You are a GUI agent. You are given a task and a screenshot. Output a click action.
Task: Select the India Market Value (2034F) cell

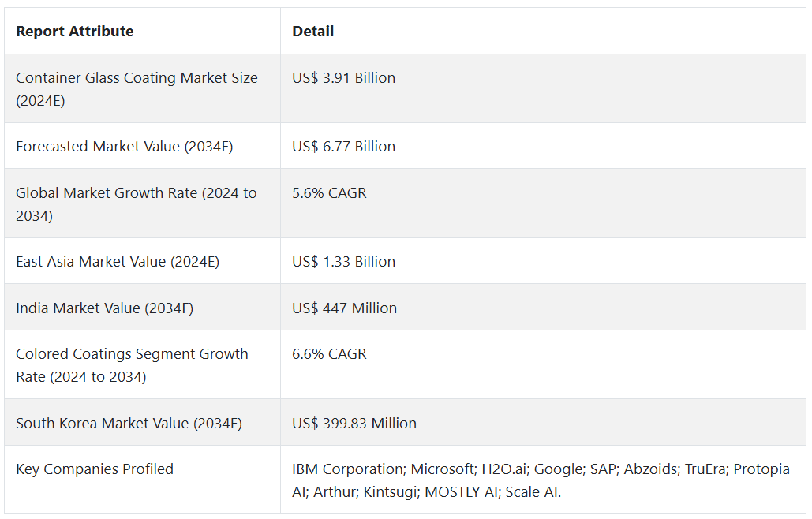tap(104, 308)
